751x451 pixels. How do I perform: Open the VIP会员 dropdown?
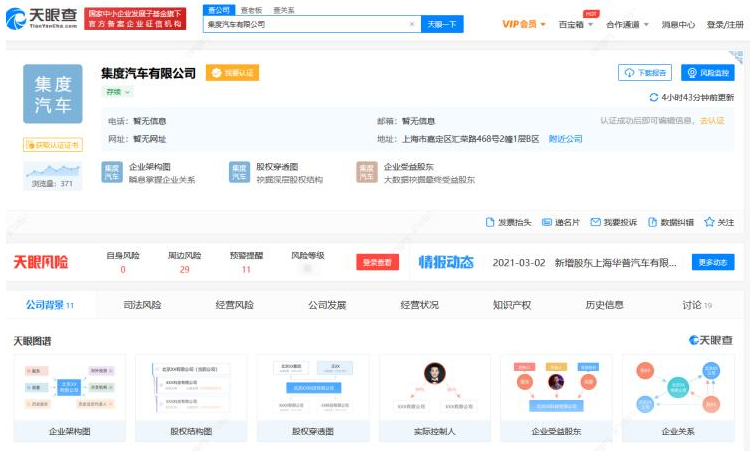(523, 24)
